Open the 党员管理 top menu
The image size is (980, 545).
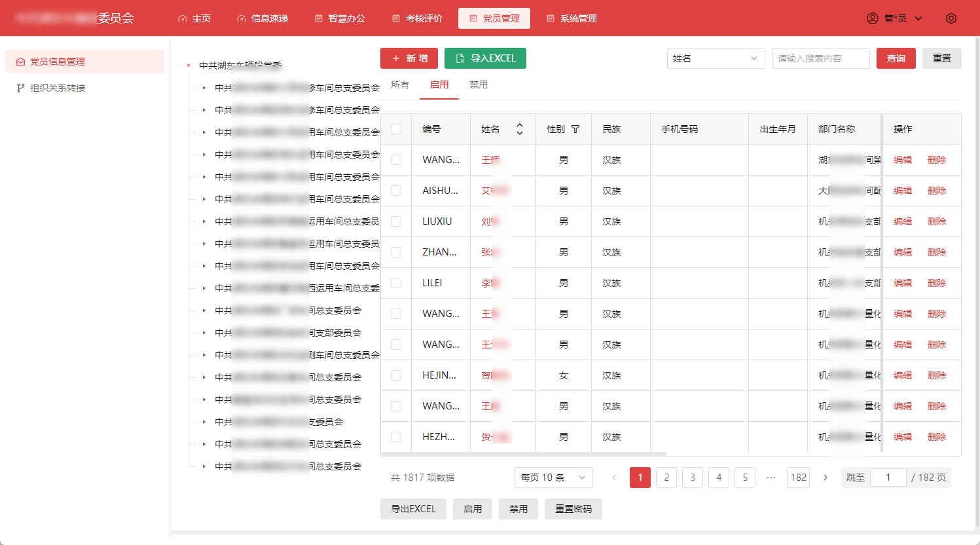[494, 18]
